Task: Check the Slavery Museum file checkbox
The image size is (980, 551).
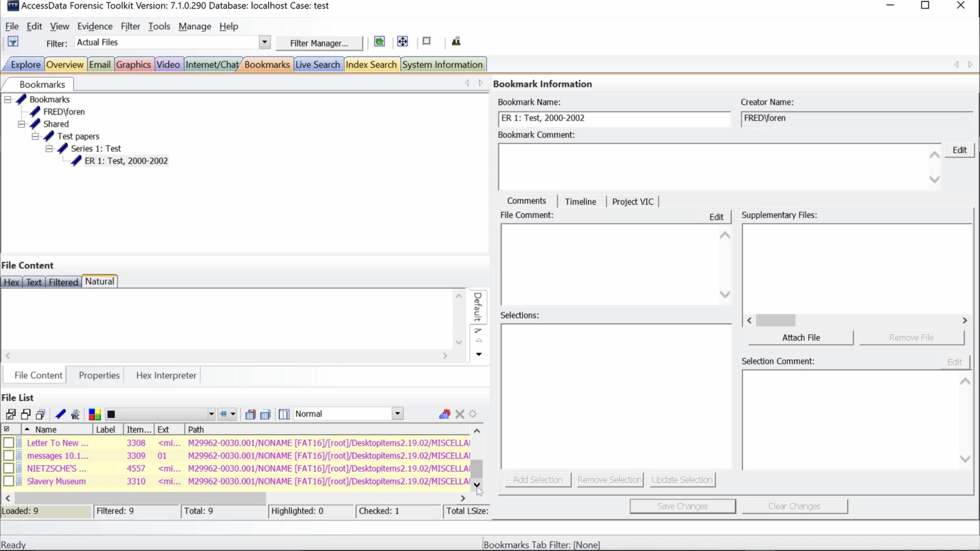Action: point(8,481)
